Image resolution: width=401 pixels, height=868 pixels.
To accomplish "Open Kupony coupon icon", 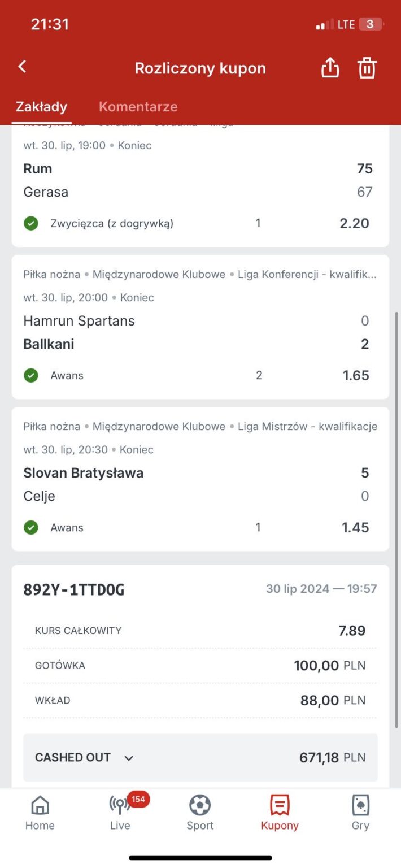I will click(x=280, y=805).
